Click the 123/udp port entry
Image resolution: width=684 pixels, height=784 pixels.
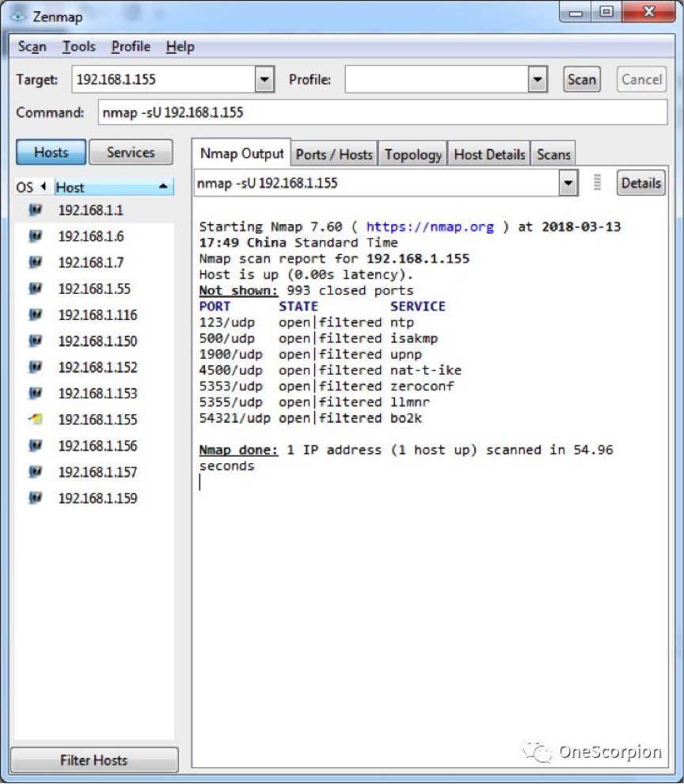click(227, 322)
